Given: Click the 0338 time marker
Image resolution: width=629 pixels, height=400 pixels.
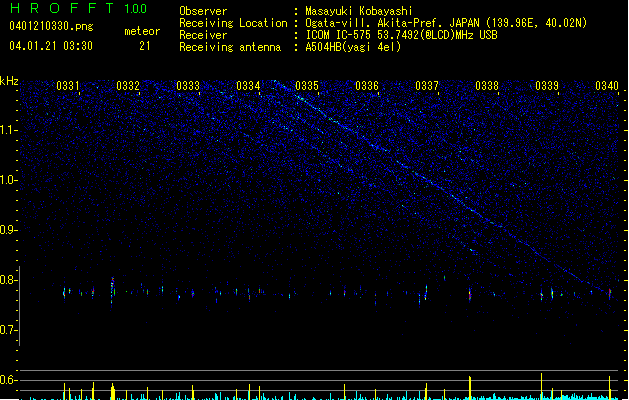Looking at the screenshot, I should click(487, 86).
